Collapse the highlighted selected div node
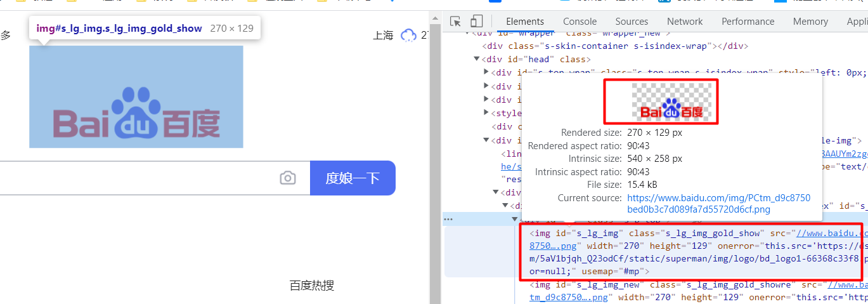 click(515, 219)
